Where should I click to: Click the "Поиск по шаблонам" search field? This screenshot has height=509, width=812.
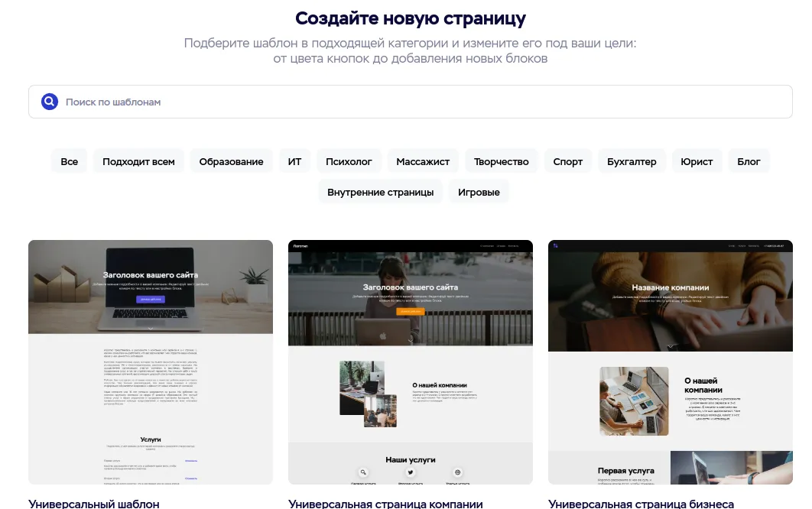point(306,101)
